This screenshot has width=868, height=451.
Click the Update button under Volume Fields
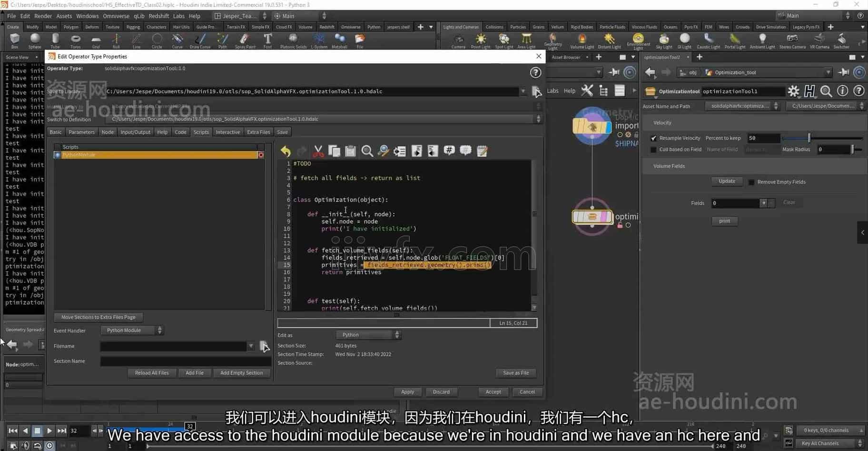[x=727, y=181]
